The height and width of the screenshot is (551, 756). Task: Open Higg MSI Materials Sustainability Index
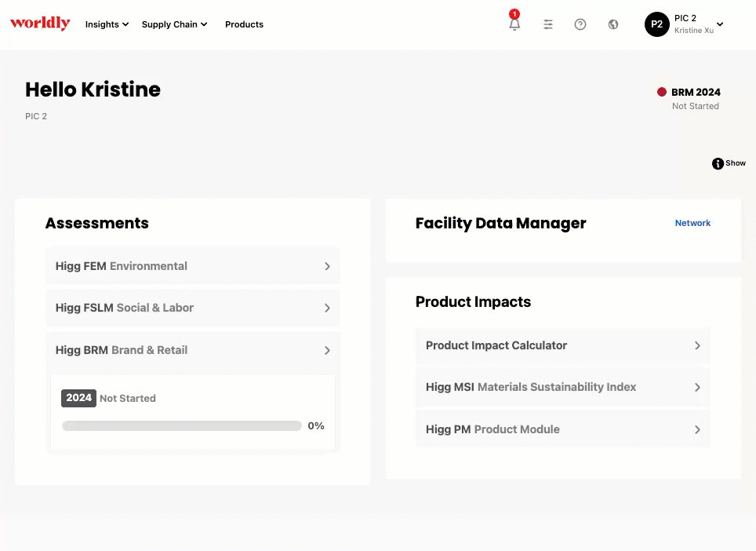click(x=562, y=387)
